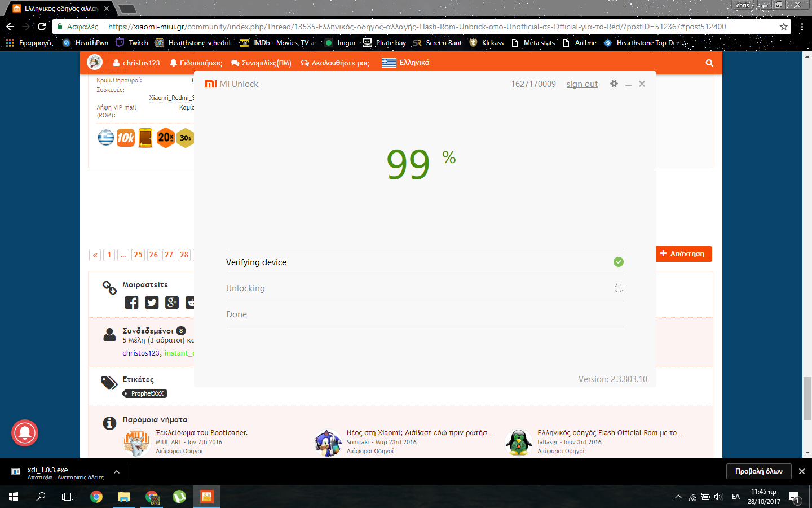
Task: Expand xdi_1.0.3.exe download options chevron
Action: (116, 472)
